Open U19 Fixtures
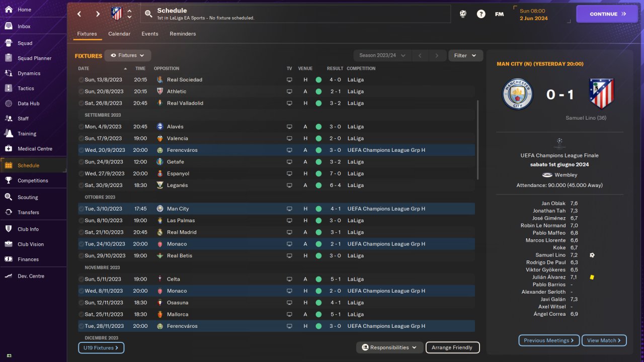This screenshot has width=644, height=362. 101,347
